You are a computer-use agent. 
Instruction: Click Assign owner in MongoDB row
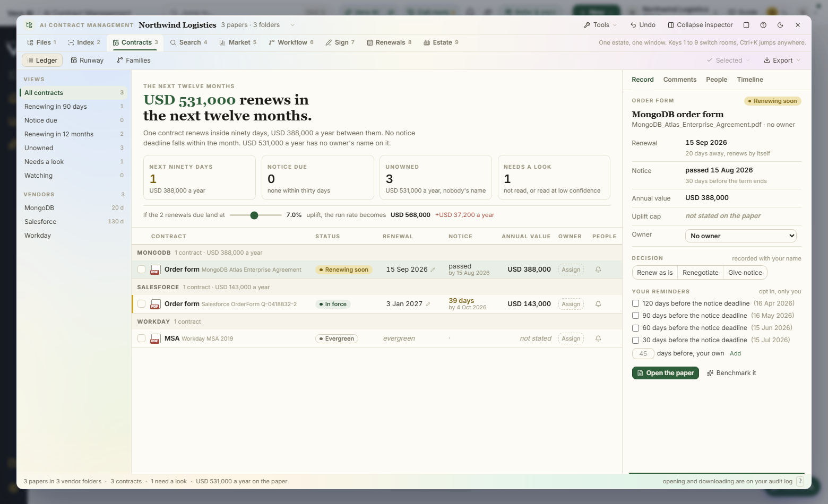click(x=571, y=270)
